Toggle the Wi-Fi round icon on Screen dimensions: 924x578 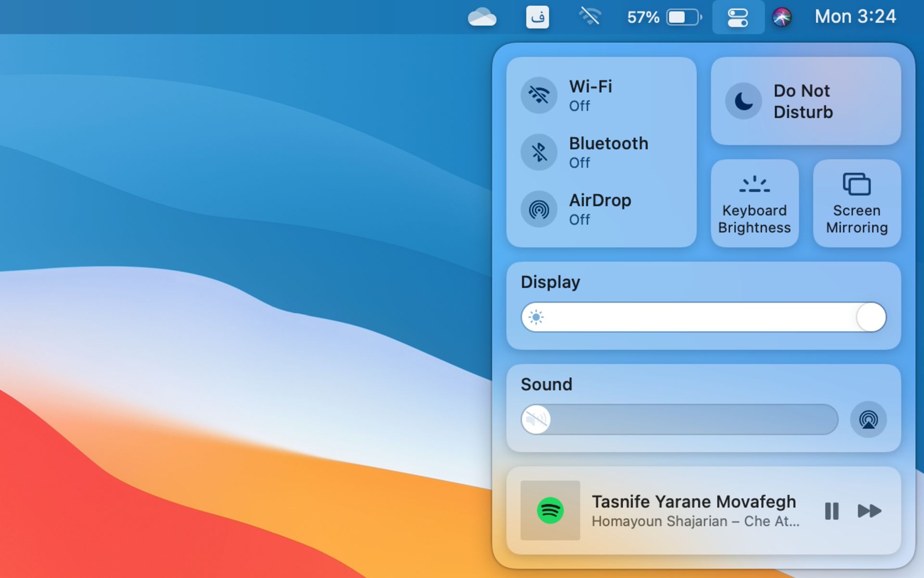(x=539, y=95)
